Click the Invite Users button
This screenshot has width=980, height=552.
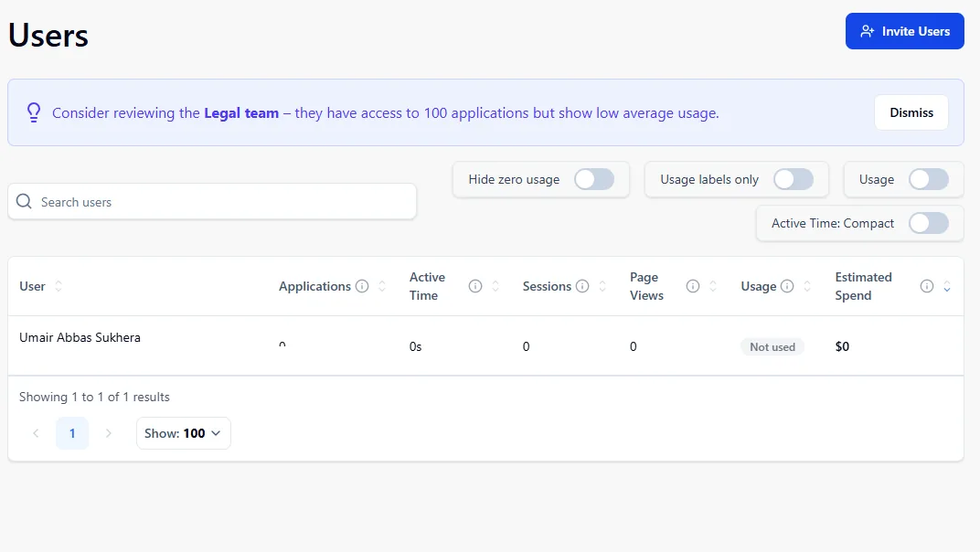[904, 31]
